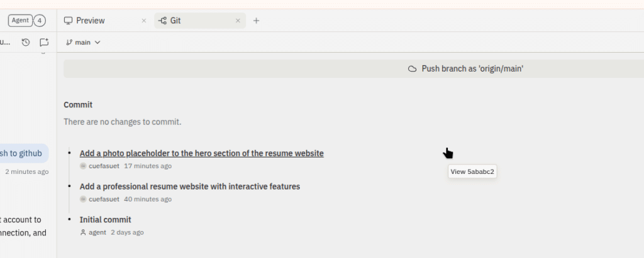Open the photo placeholder commit link
This screenshot has width=644, height=258.
[x=201, y=153]
